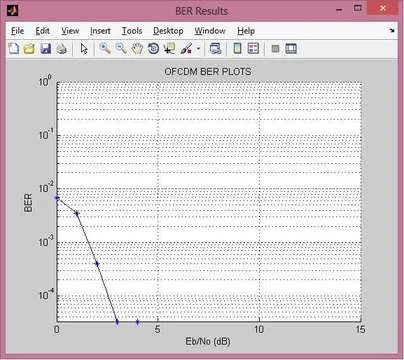Click the data marker at 3 dB
The image size is (404, 360).
pyautogui.click(x=117, y=322)
